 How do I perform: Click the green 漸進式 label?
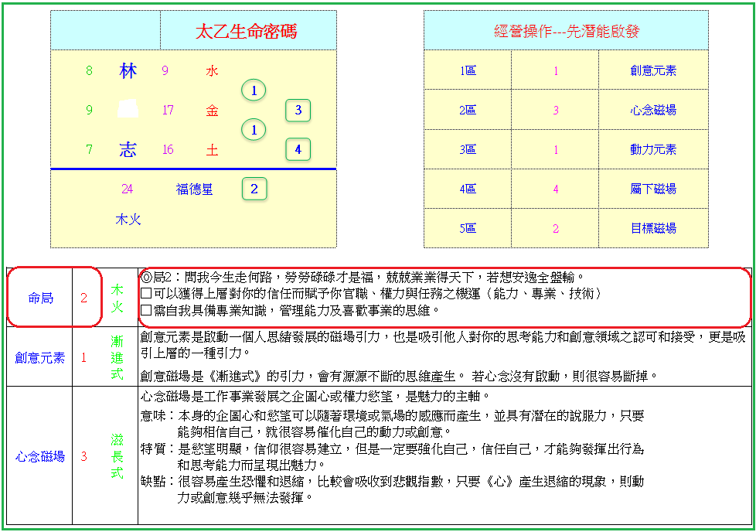pos(117,357)
